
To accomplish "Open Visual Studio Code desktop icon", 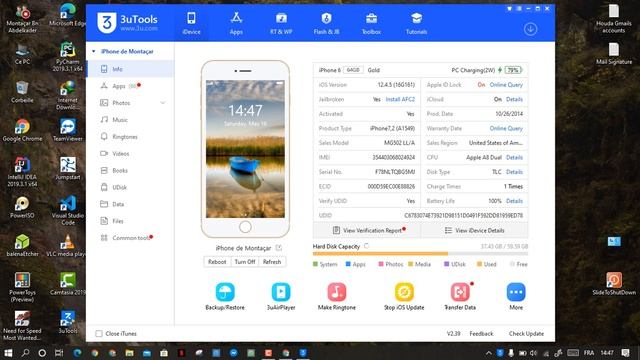I will click(x=67, y=210).
